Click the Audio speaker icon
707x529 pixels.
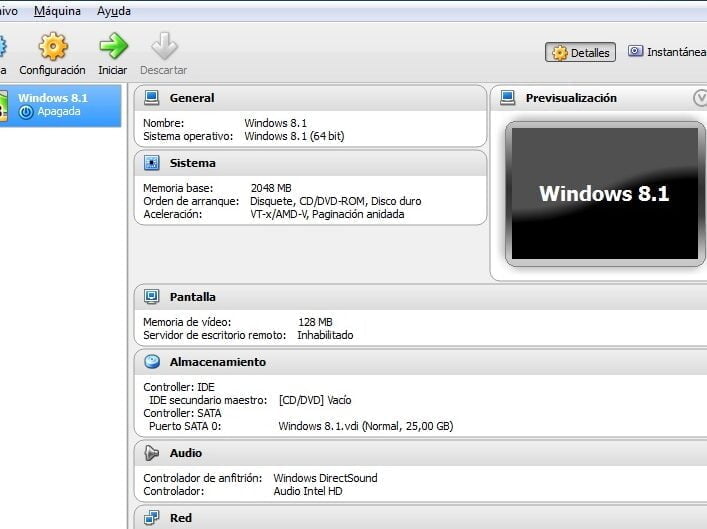pyautogui.click(x=152, y=453)
